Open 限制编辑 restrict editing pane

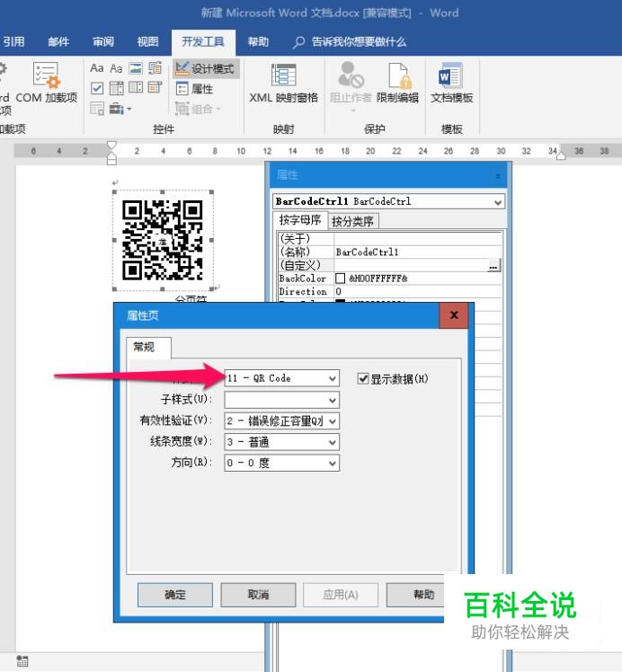click(398, 83)
